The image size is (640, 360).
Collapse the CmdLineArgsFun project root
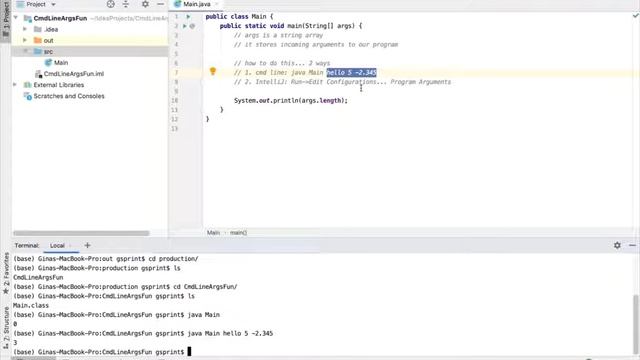tap(16, 18)
